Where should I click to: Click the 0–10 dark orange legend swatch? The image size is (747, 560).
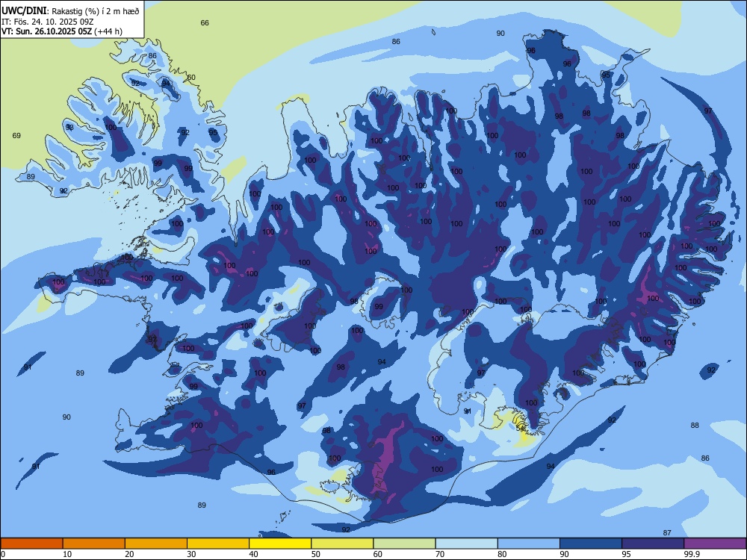tap(31, 544)
